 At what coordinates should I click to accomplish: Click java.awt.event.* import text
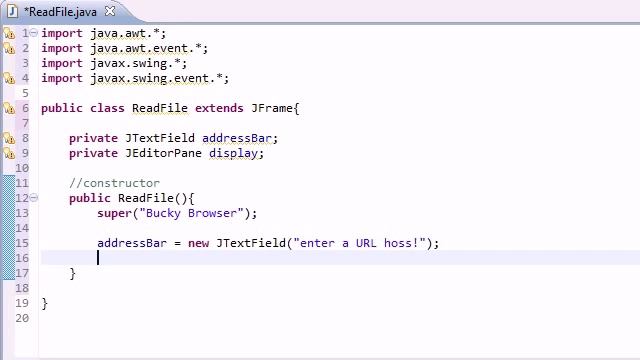point(146,49)
